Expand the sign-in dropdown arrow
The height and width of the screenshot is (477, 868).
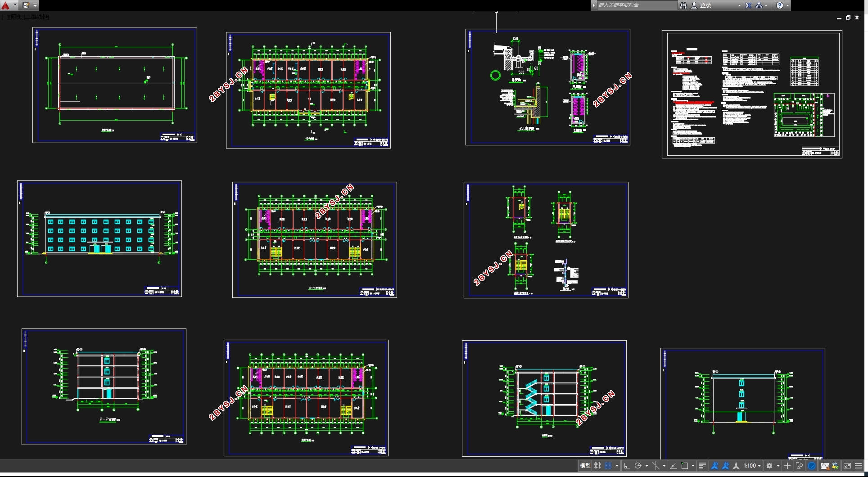tap(739, 5)
